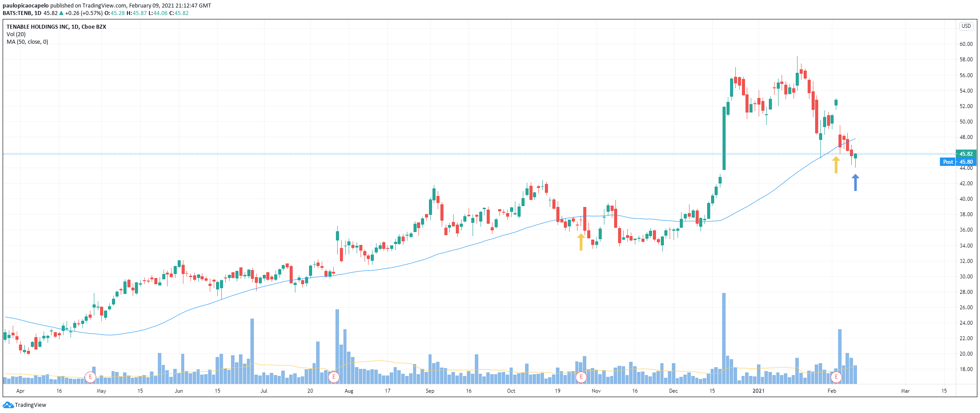Image resolution: width=980 pixels, height=413 pixels.
Task: Click the earnings E marker near Feb
Action: coord(836,377)
